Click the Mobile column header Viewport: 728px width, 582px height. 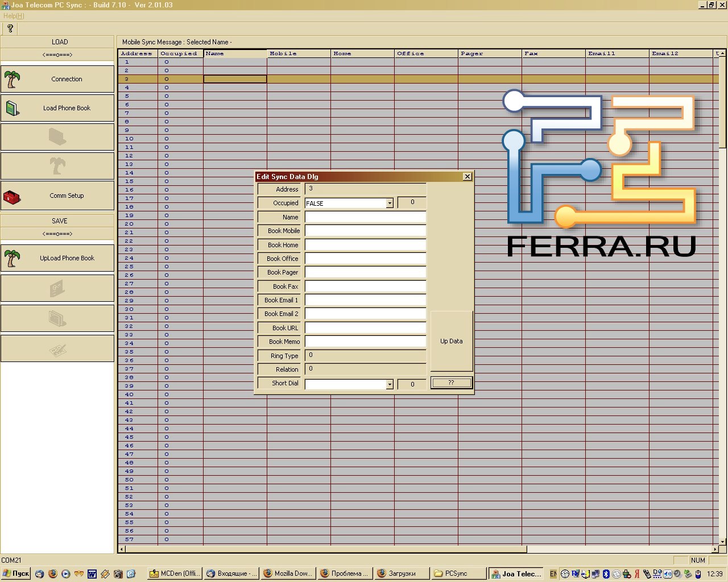pyautogui.click(x=298, y=53)
